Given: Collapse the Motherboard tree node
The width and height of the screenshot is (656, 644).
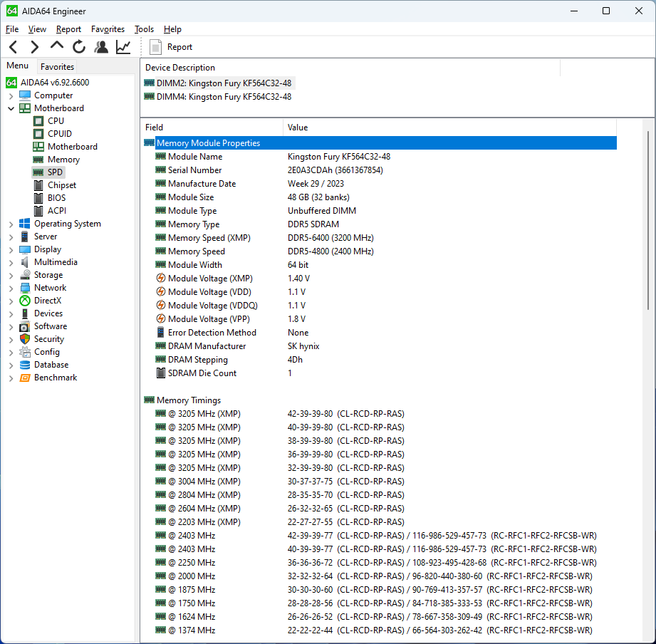Looking at the screenshot, I should click(11, 108).
